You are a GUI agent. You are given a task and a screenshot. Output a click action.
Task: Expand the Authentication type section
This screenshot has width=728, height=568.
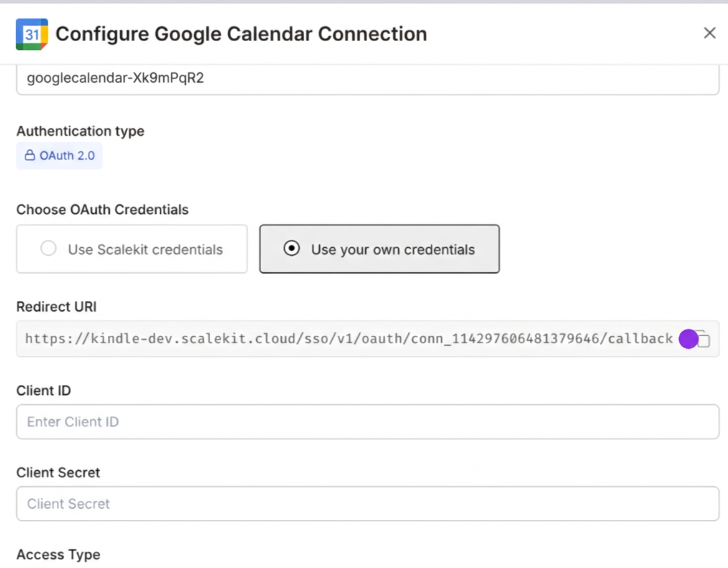pyautogui.click(x=80, y=131)
